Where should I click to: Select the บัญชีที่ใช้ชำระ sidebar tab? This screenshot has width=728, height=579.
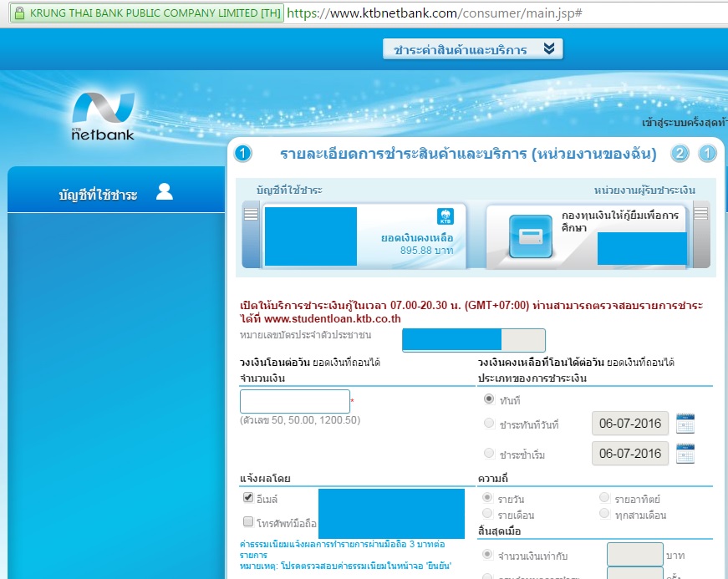(x=116, y=190)
